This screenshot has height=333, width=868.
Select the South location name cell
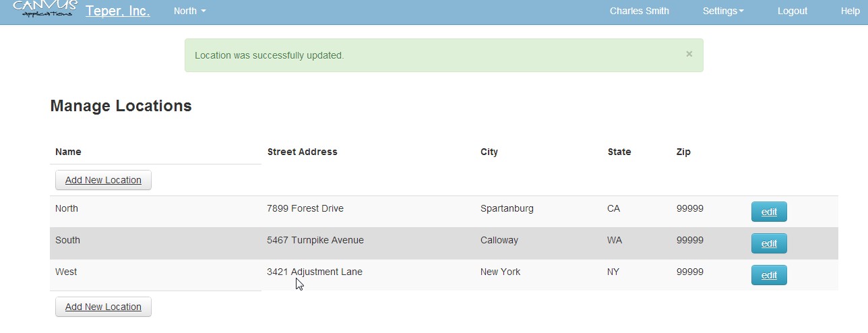[67, 240]
